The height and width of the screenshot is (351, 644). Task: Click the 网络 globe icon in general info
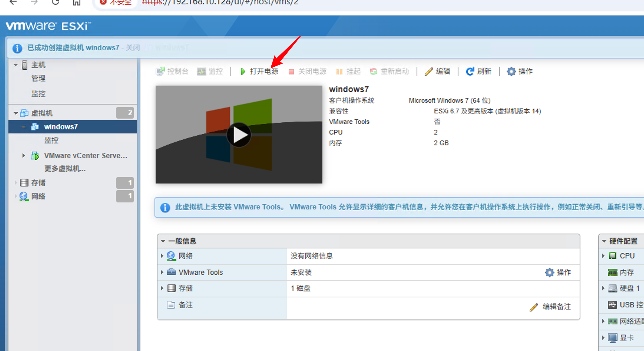pos(171,256)
